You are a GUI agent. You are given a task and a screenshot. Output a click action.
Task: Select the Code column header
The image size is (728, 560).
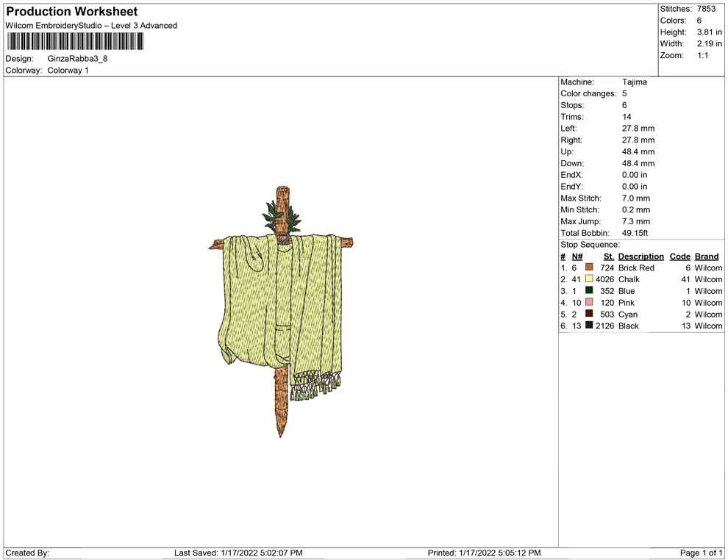[679, 256]
